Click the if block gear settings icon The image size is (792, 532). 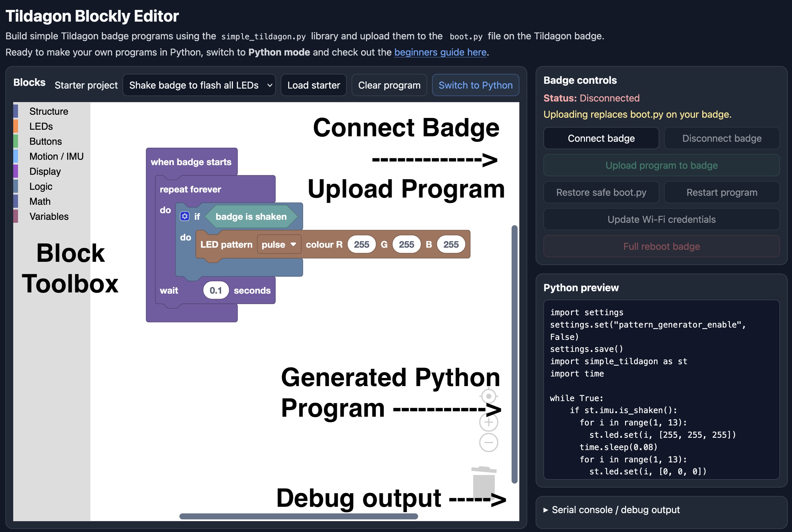185,216
